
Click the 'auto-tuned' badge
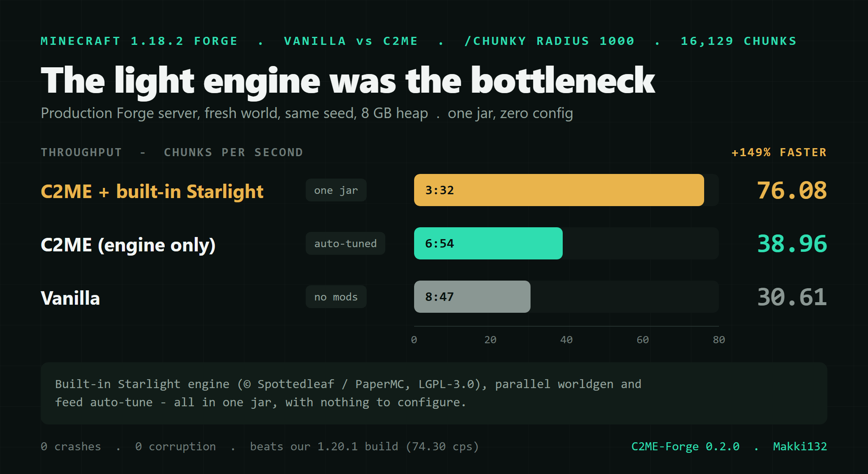click(x=345, y=243)
